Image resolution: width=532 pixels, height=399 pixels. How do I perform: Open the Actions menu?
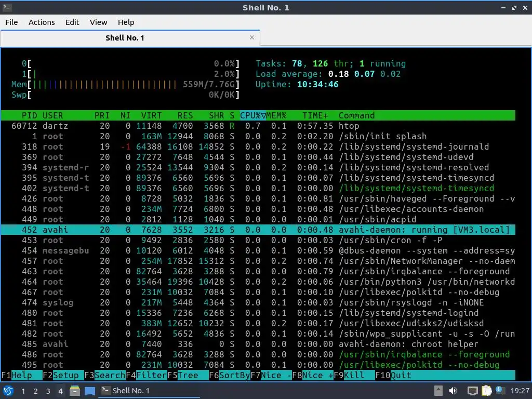[42, 22]
